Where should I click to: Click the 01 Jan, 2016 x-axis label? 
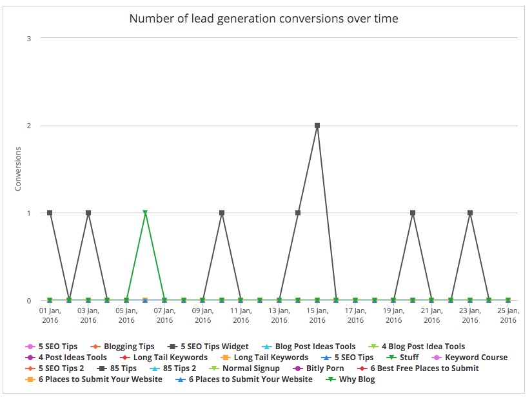(x=50, y=315)
